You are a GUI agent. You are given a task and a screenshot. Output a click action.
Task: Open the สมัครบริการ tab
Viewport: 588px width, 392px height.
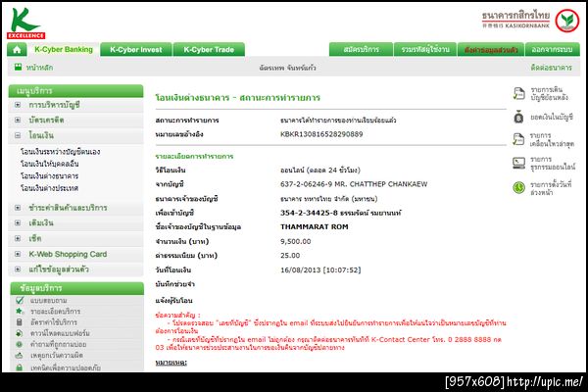pyautogui.click(x=361, y=50)
